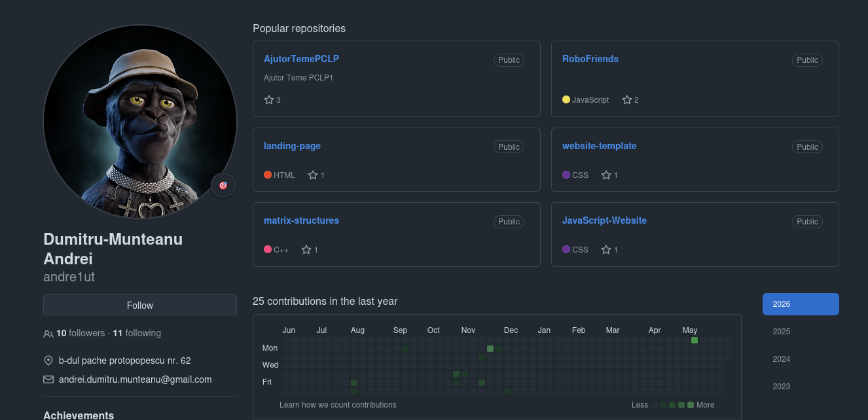This screenshot has height=420, width=868.
Task: Click the star icon on JavaScript-Website repository
Action: point(606,250)
